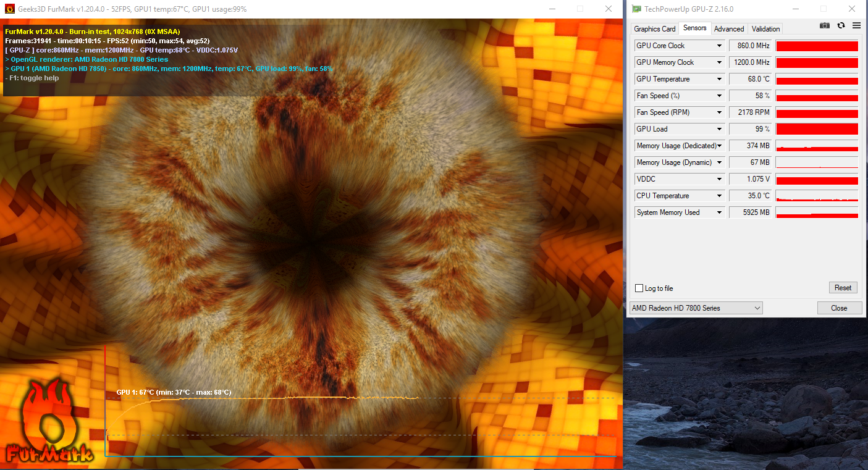This screenshot has height=470, width=868.
Task: Open the GPU-Z hamburger menu icon
Action: tap(856, 25)
